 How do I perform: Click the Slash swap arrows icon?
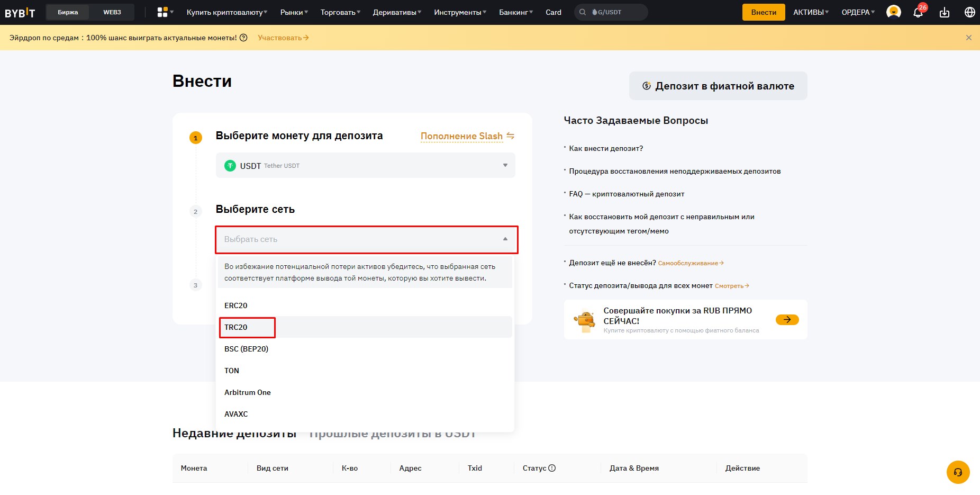click(x=510, y=136)
